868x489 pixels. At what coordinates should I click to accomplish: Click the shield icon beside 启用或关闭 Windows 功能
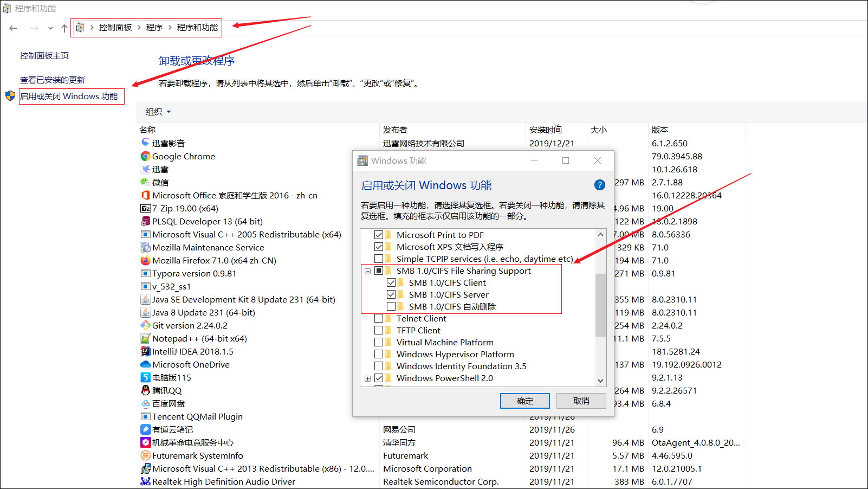pos(10,96)
